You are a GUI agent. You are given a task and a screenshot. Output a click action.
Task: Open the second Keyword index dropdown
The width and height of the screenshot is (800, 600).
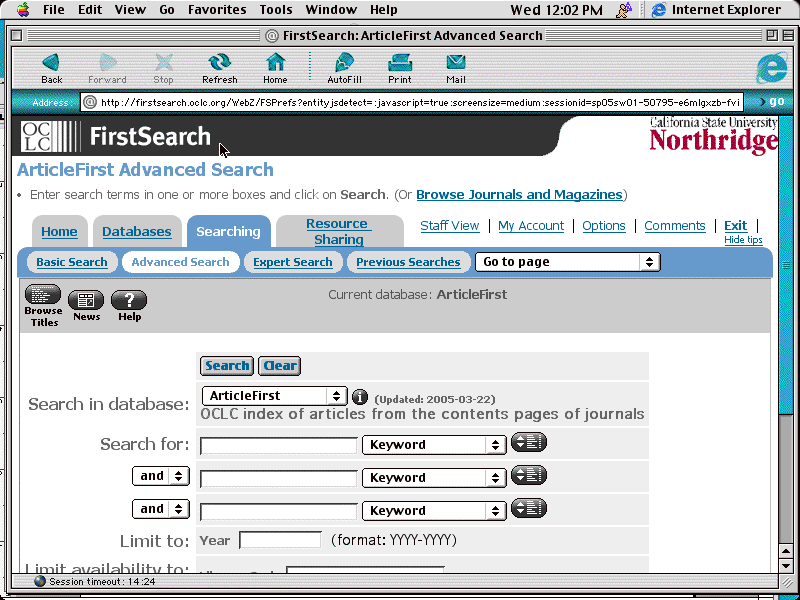pyautogui.click(x=434, y=478)
